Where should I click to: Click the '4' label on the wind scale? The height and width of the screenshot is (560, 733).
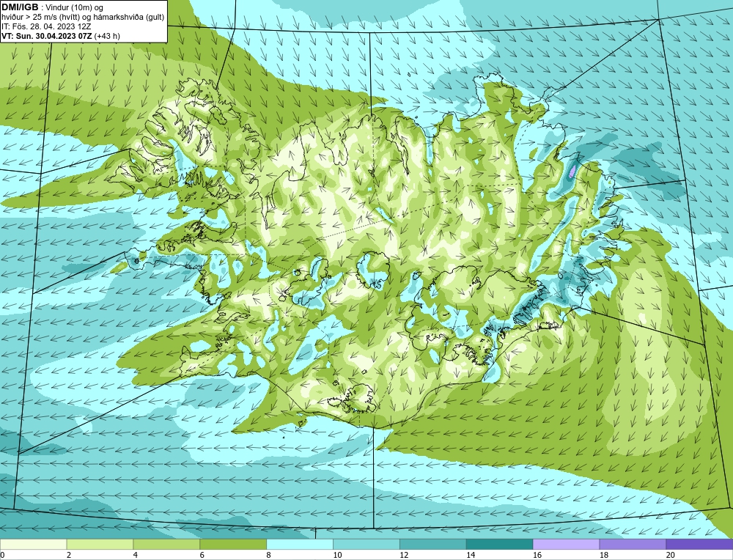point(136,555)
